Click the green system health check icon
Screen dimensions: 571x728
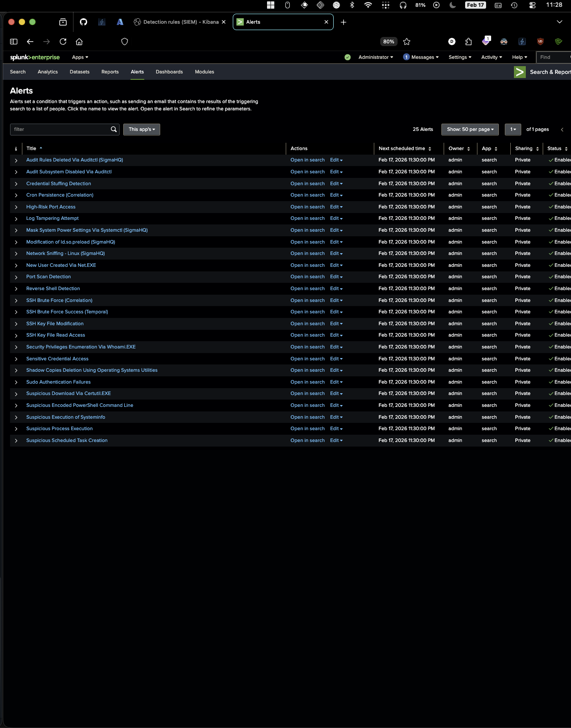click(348, 57)
